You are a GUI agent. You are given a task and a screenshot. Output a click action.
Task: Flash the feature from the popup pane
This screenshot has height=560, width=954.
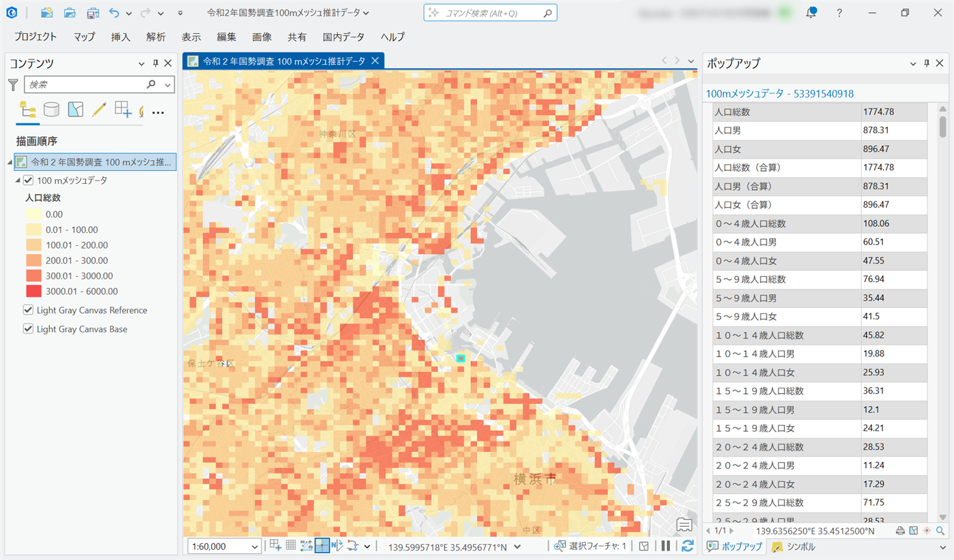[927, 531]
